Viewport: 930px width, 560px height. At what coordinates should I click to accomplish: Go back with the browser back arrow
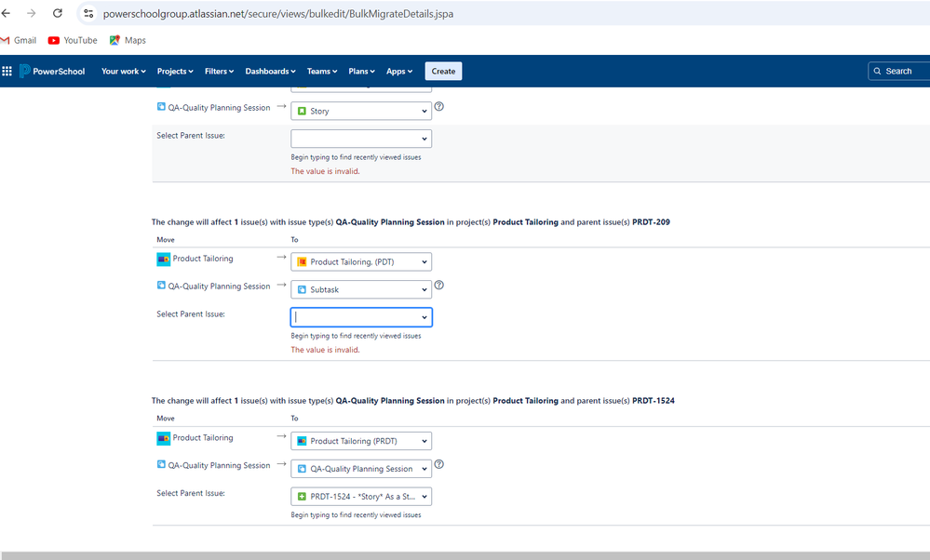pos(6,13)
